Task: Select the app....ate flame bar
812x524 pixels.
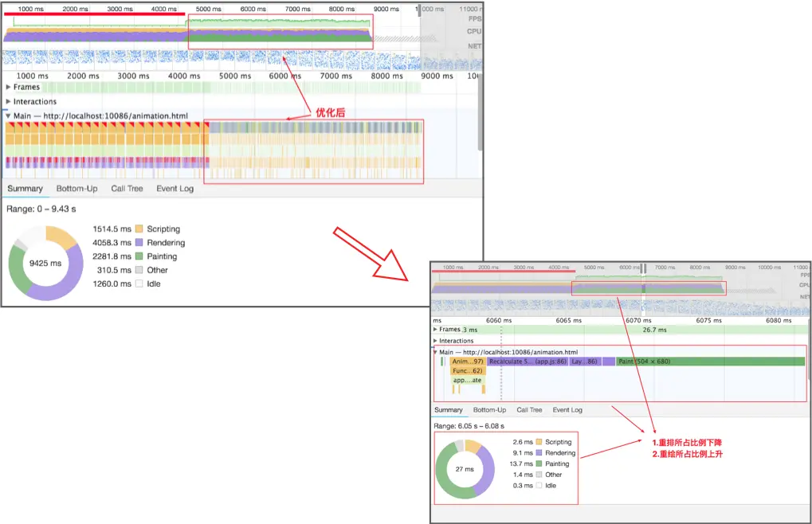Action: coord(468,380)
